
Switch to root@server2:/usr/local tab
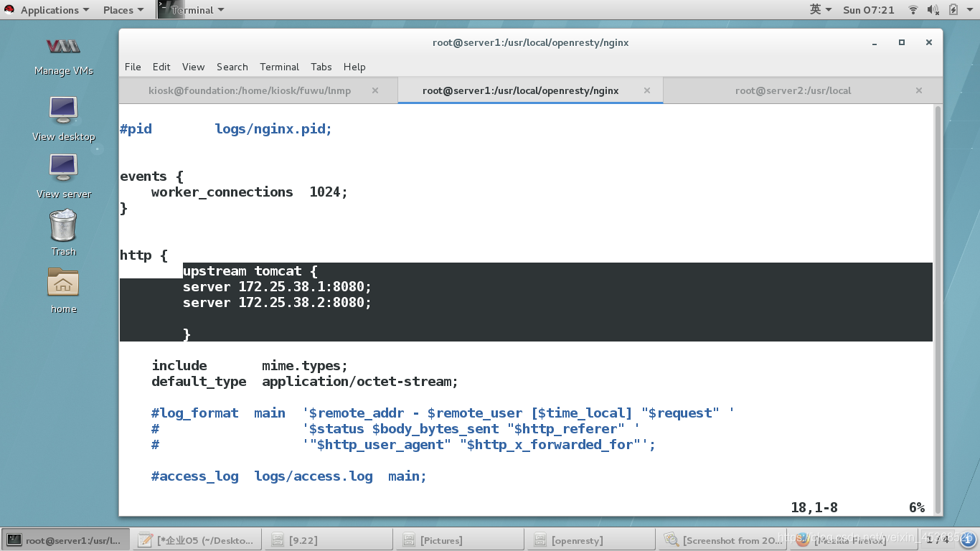793,91
